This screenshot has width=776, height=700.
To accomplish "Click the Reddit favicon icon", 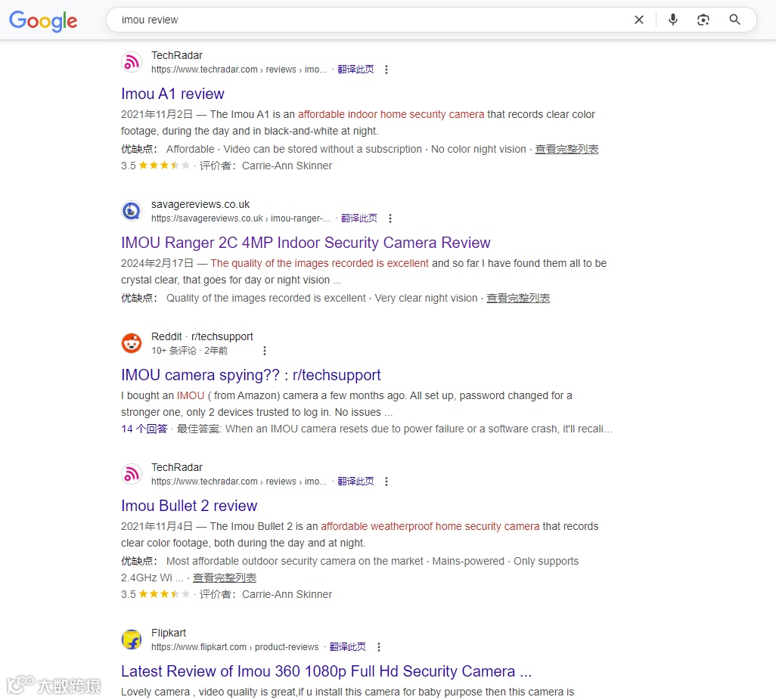I will pos(132,343).
